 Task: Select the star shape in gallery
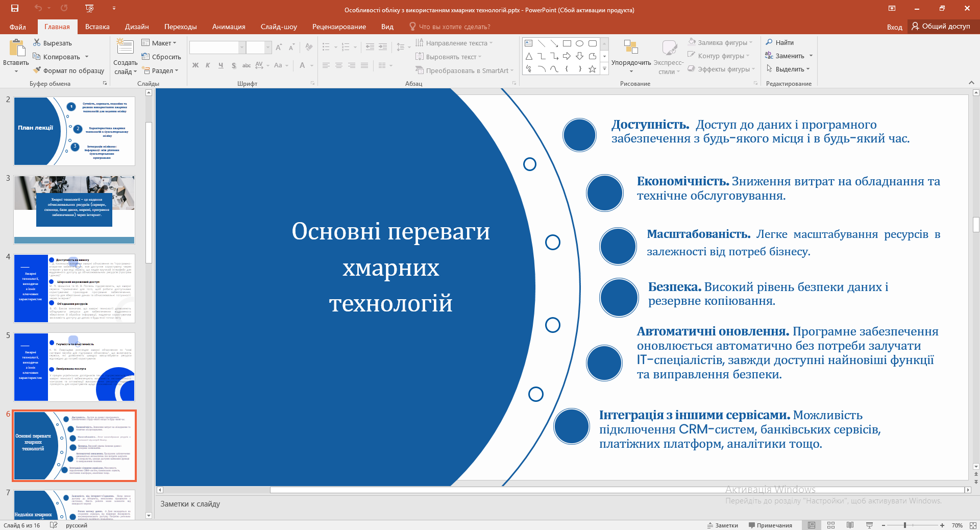pyautogui.click(x=593, y=69)
